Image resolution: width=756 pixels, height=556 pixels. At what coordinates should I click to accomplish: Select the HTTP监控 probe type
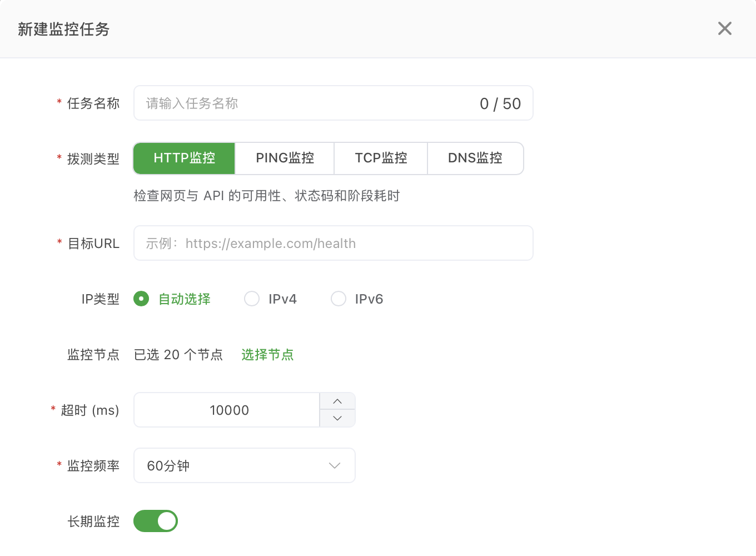point(184,158)
